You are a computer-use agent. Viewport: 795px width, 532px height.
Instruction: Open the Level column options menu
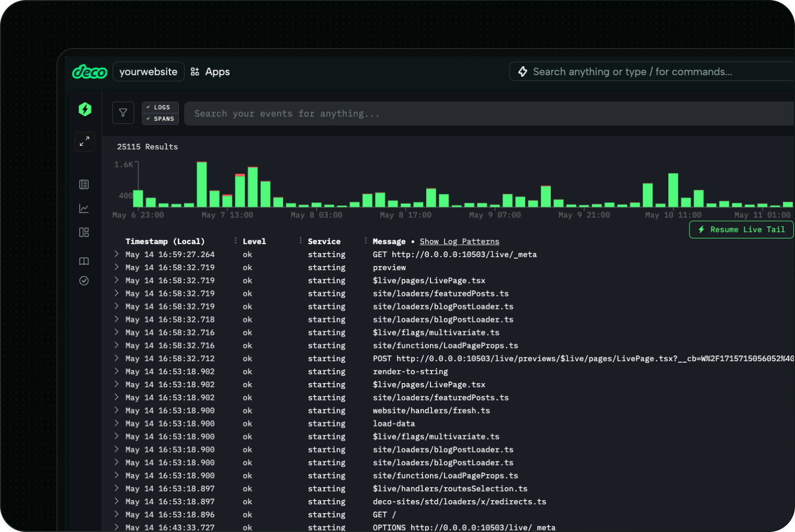pyautogui.click(x=235, y=240)
